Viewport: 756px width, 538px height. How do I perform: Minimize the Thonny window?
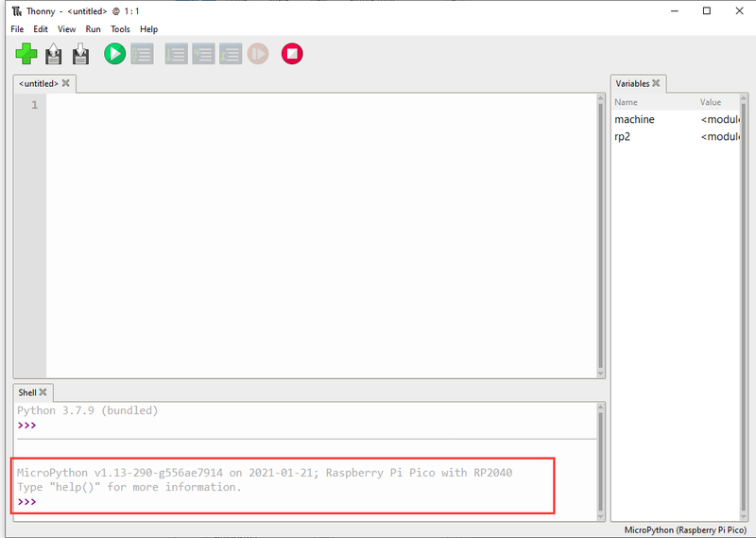[x=675, y=10]
